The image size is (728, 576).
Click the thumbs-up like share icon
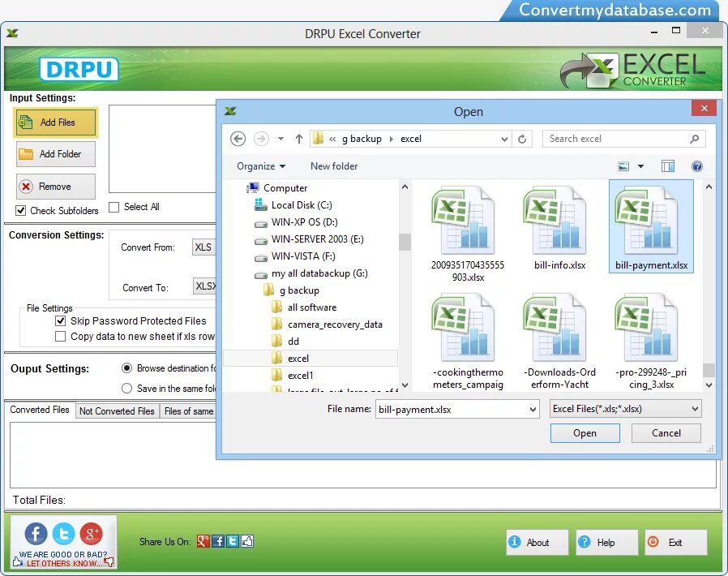[x=247, y=541]
